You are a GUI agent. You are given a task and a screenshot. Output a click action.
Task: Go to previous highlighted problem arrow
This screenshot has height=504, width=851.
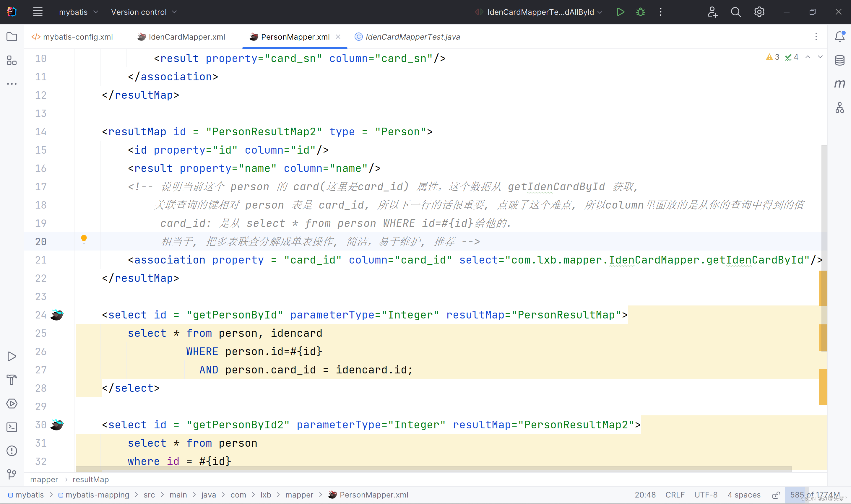(x=808, y=57)
